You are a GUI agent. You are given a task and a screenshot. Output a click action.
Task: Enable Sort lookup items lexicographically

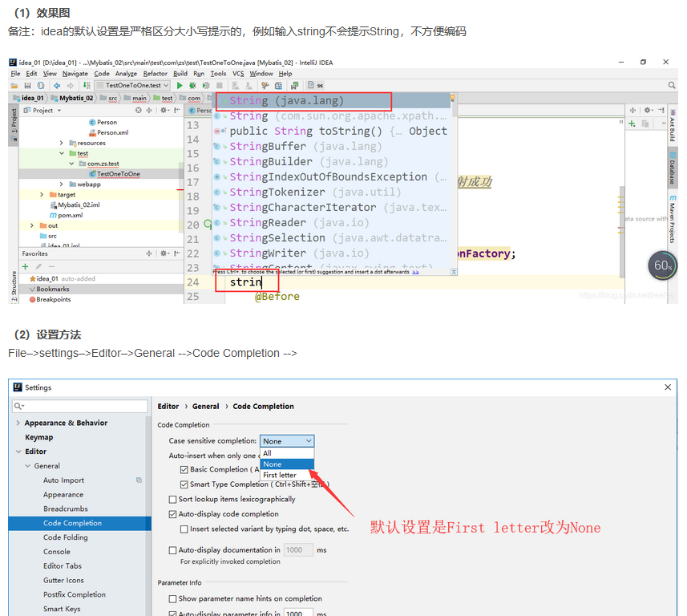pyautogui.click(x=172, y=500)
